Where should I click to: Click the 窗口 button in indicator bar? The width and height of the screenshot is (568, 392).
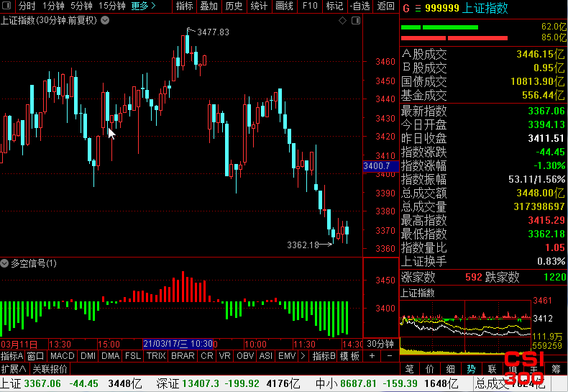[35, 356]
